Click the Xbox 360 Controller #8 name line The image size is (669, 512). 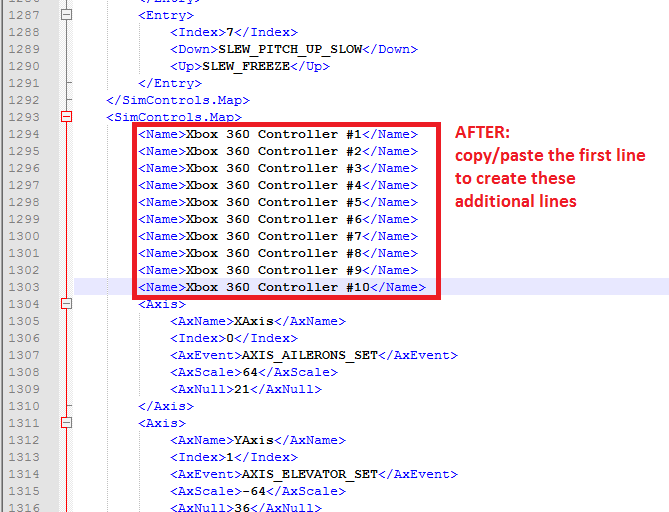point(278,253)
